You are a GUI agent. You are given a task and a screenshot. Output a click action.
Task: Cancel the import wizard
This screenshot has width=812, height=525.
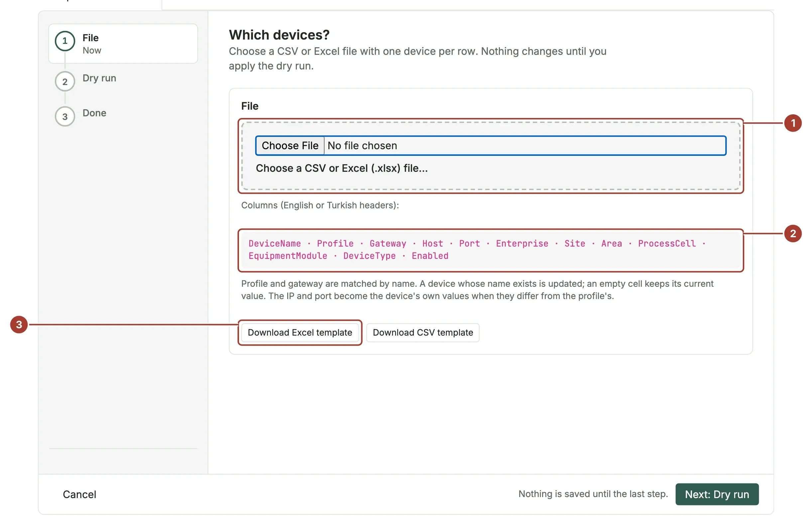click(x=79, y=494)
